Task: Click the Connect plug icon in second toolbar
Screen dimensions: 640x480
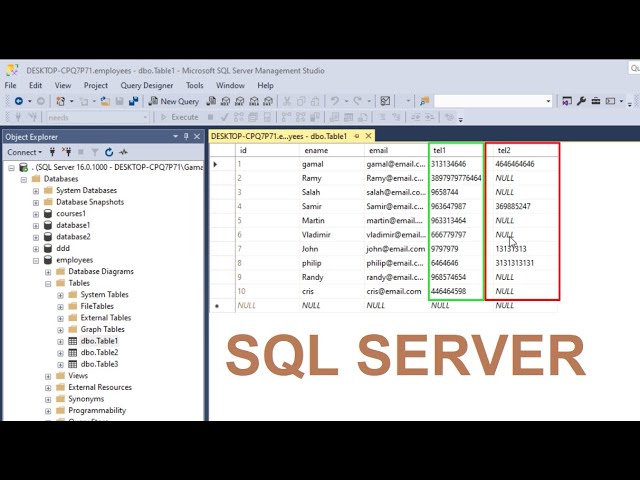Action: (18, 118)
